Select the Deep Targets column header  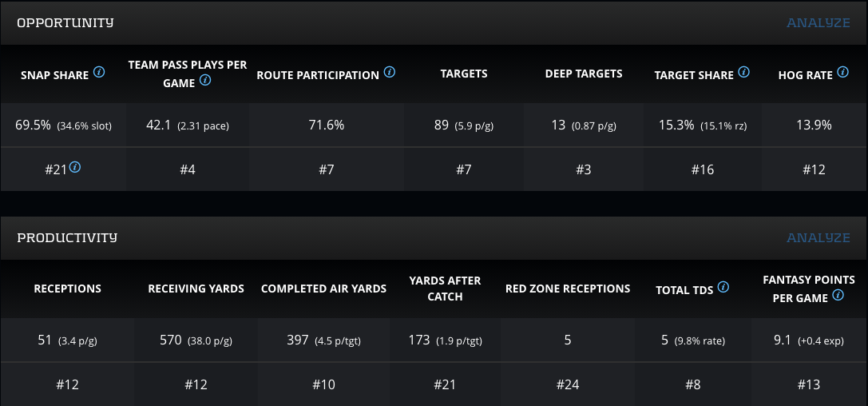[584, 74]
